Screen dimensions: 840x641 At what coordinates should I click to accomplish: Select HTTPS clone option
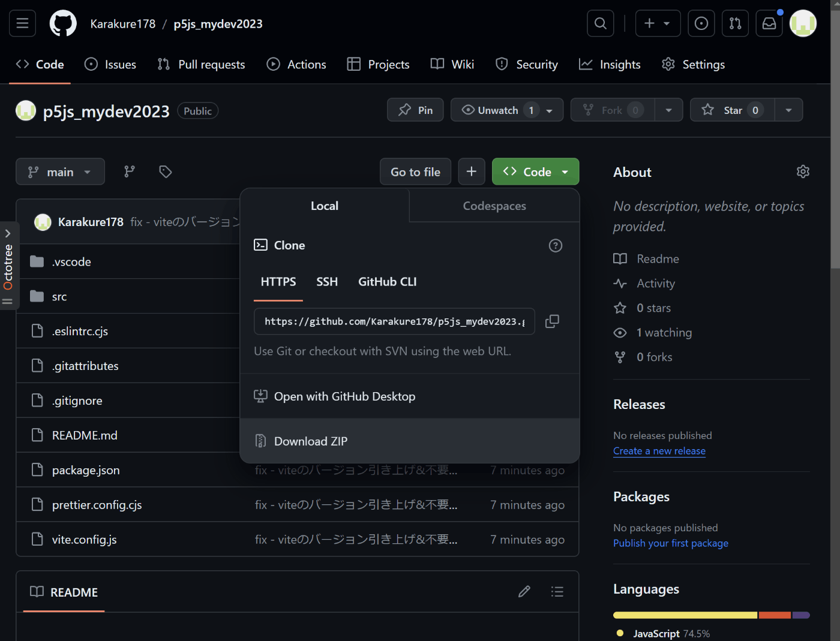click(x=278, y=282)
